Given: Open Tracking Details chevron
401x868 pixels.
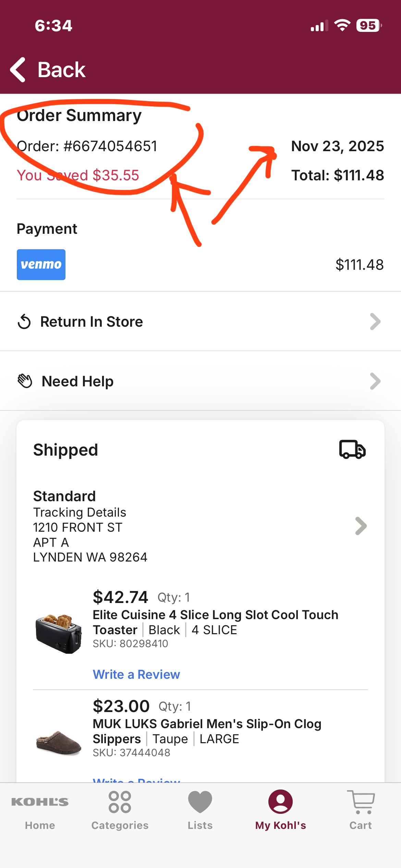Looking at the screenshot, I should [x=361, y=526].
